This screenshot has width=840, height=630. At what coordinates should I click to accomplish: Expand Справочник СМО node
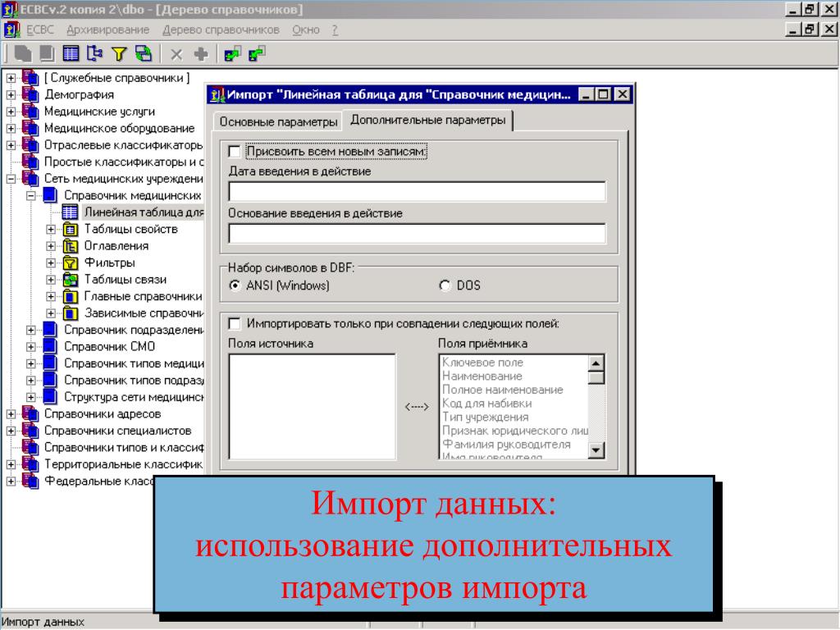click(x=31, y=347)
